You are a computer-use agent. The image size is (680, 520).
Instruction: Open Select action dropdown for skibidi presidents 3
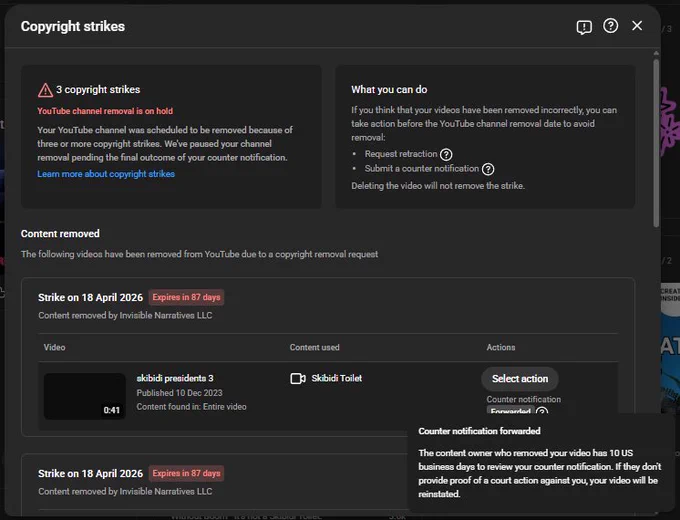coord(520,379)
